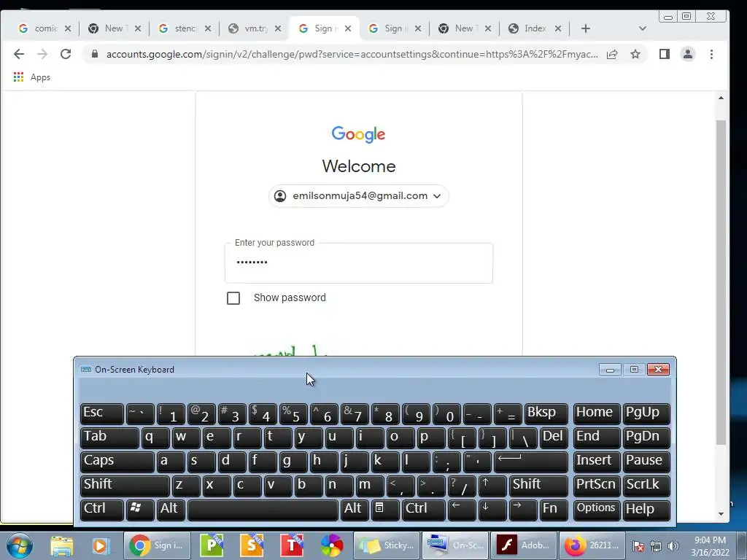Click the volume icon in system tray
This screenshot has width=747, height=560.
[x=673, y=546]
